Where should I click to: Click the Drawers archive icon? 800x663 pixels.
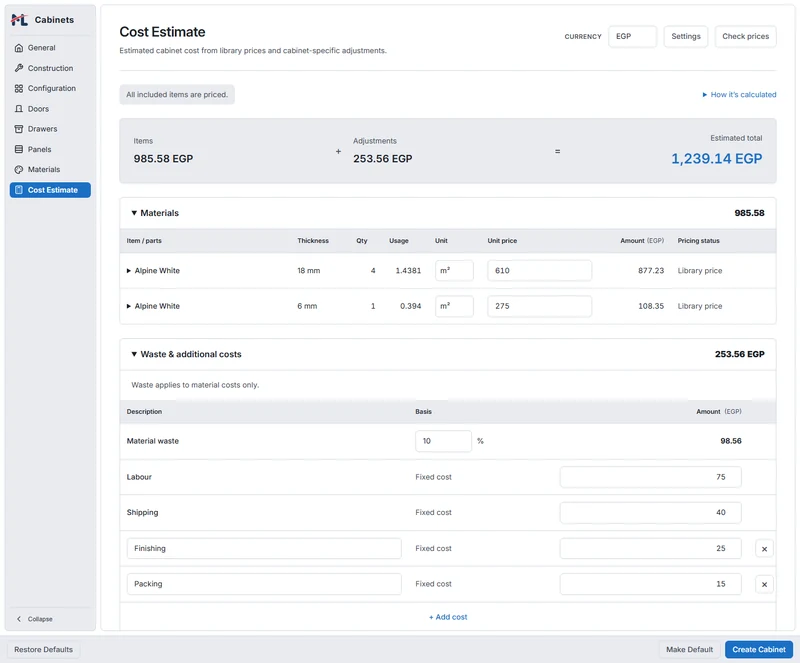pos(19,129)
